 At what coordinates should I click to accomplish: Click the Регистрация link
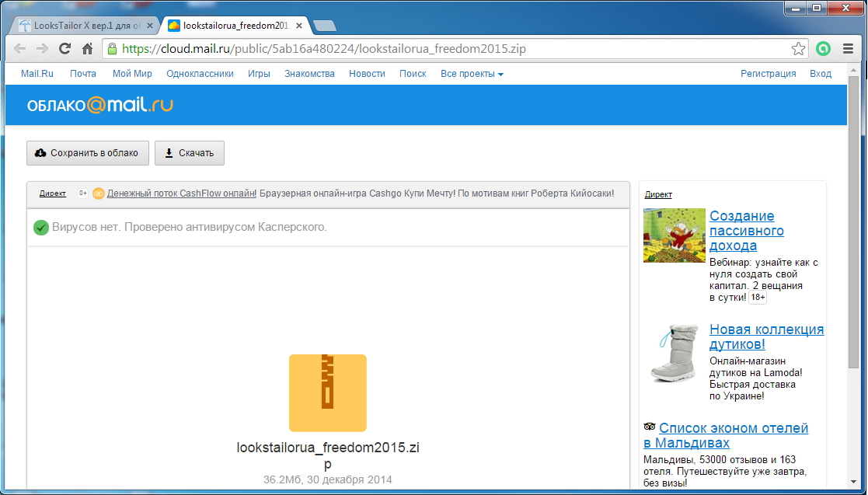point(769,74)
